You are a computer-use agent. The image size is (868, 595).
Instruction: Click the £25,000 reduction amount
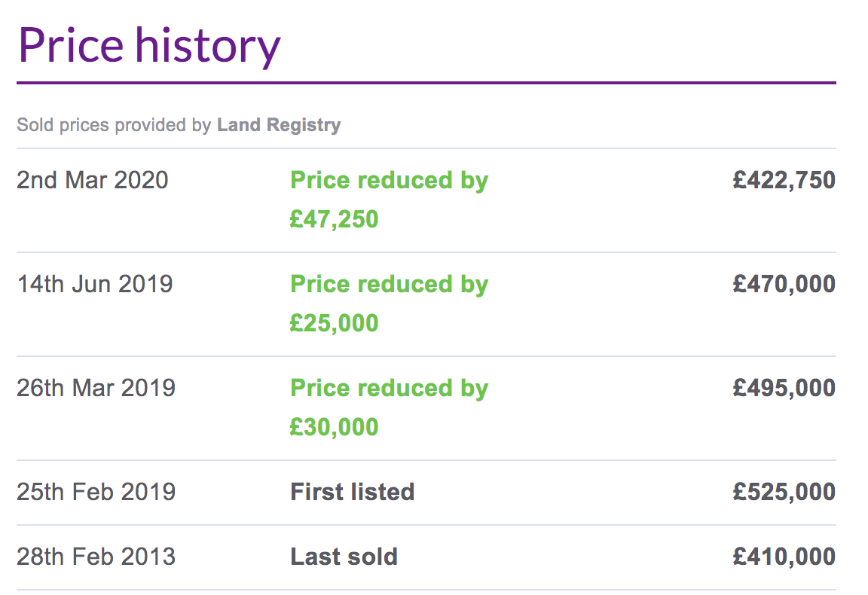pos(334,324)
